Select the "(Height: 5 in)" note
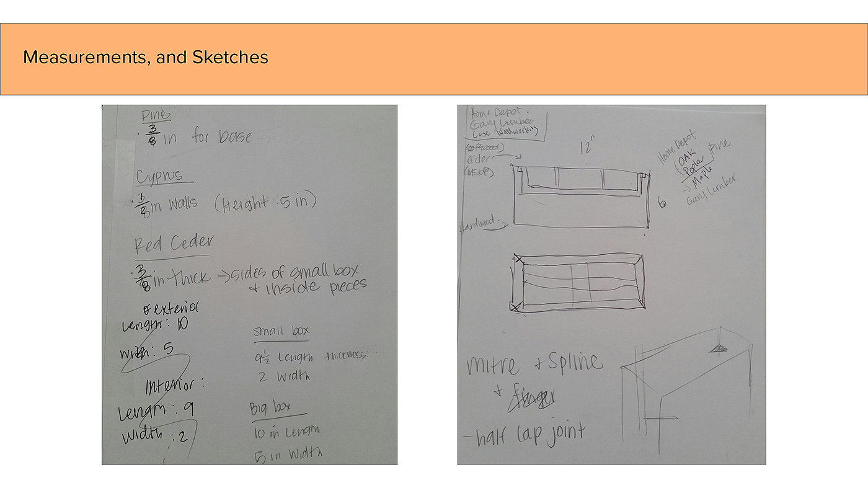This screenshot has width=868, height=488. click(x=265, y=202)
